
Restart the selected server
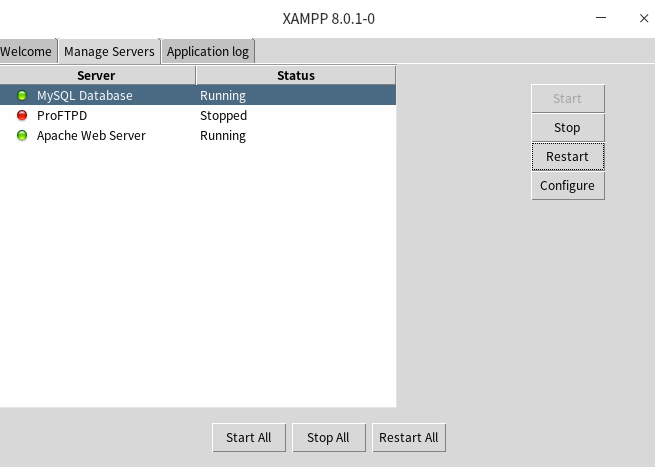coord(568,157)
